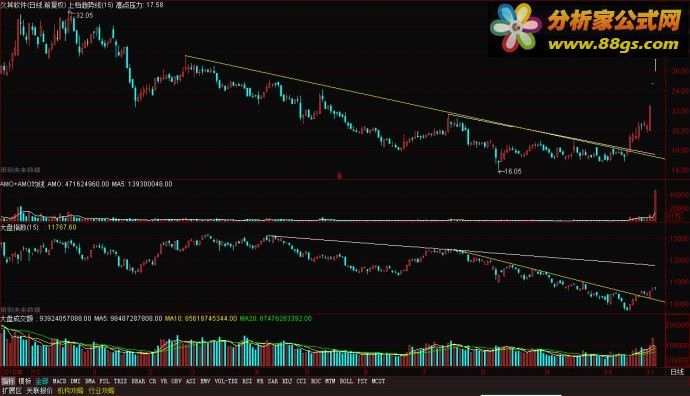Switch to the DMI indicator
This screenshot has height=396, width=690.
(x=75, y=381)
